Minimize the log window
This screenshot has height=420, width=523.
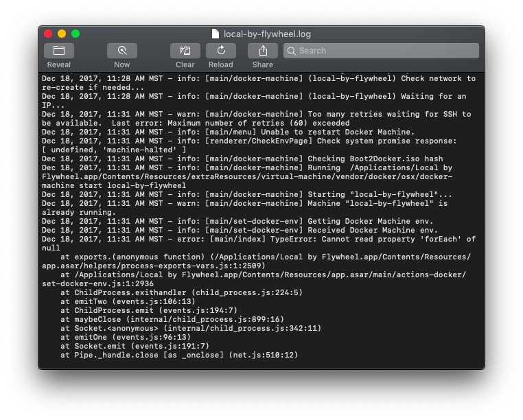[62, 34]
